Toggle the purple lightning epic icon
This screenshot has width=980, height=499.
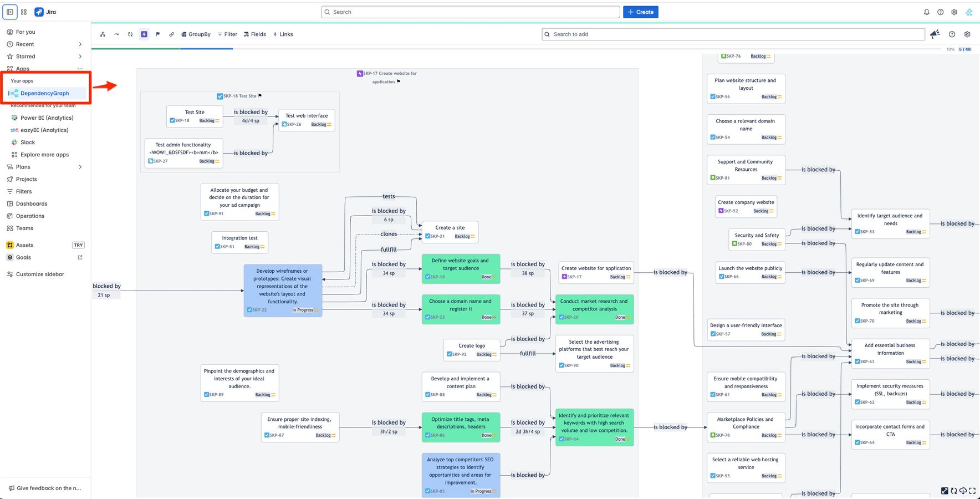click(x=144, y=34)
